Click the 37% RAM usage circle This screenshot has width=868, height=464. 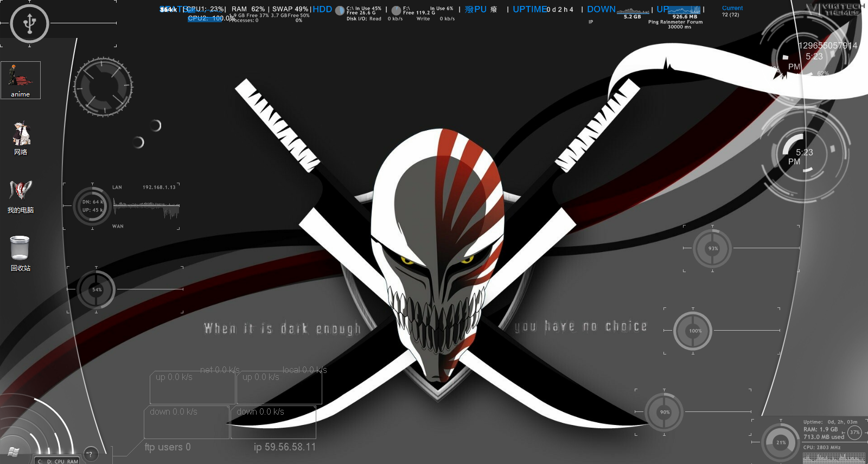click(854, 432)
